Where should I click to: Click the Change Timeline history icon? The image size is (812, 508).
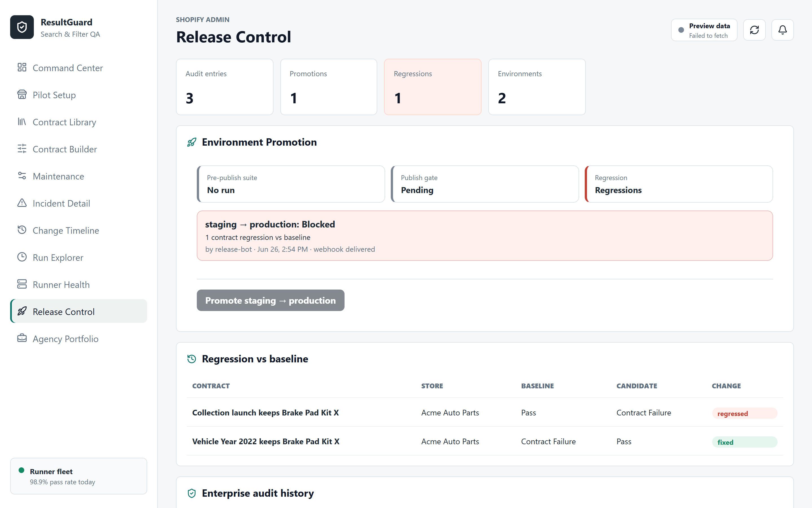pyautogui.click(x=22, y=230)
